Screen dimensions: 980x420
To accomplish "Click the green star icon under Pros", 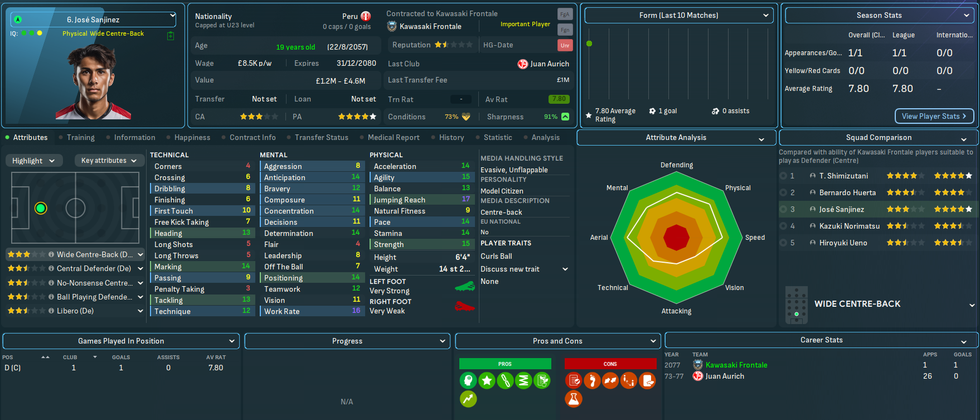I will [487, 381].
